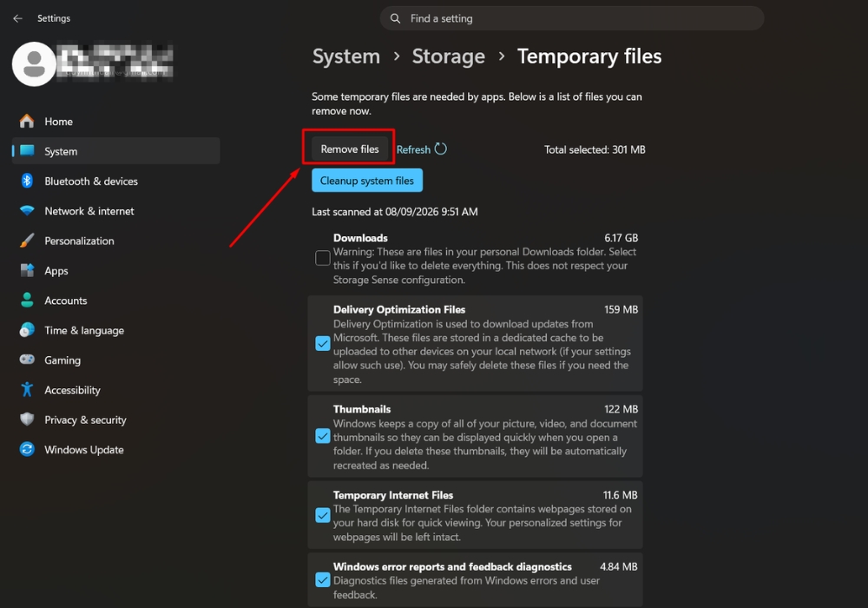Select System in the sidebar
The image size is (868, 608).
[x=115, y=151]
